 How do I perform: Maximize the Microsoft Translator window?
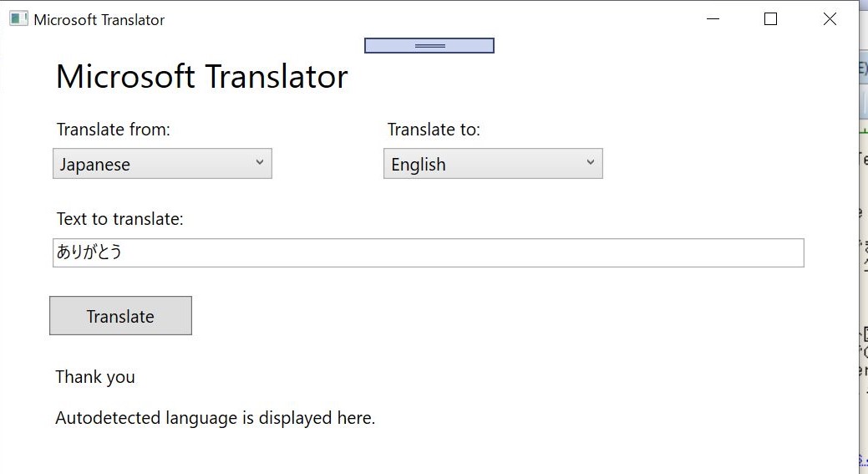[x=770, y=19]
